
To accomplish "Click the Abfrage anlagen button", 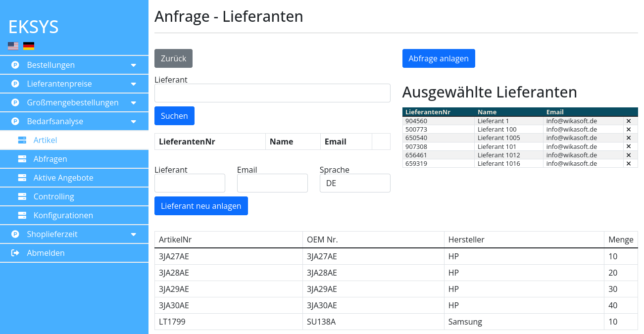I will (x=438, y=58).
